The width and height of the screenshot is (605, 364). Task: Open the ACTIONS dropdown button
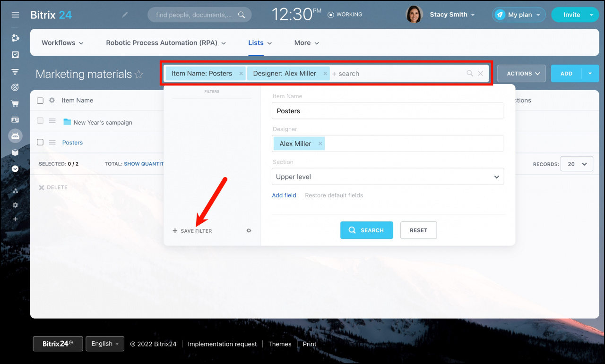521,74
